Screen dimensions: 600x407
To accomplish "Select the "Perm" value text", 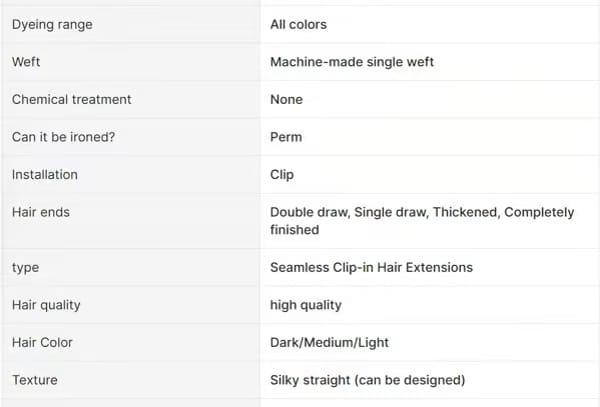I will (286, 137).
